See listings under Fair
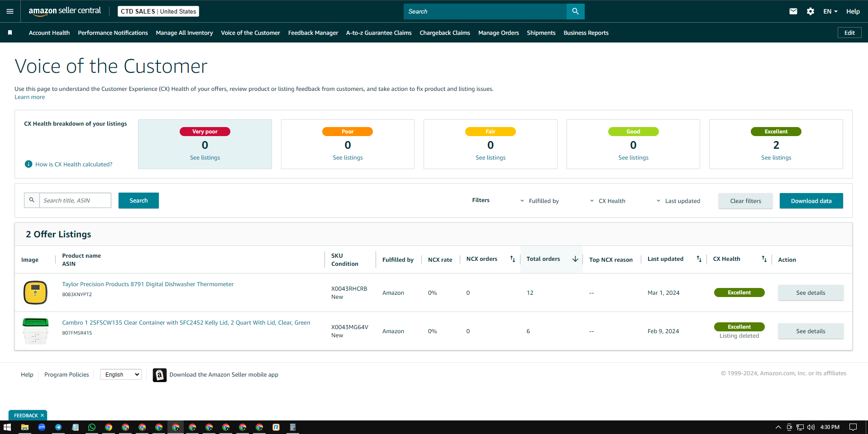Image resolution: width=868 pixels, height=434 pixels. [x=491, y=158]
